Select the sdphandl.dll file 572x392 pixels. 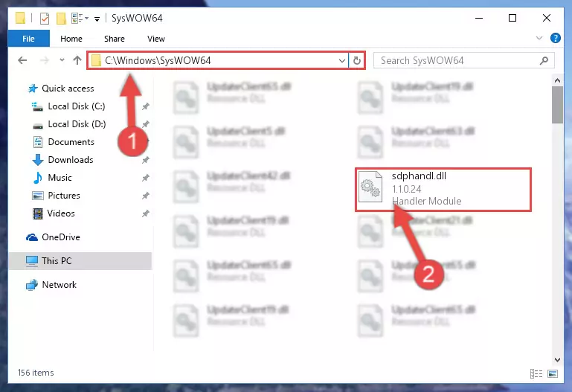pos(443,189)
